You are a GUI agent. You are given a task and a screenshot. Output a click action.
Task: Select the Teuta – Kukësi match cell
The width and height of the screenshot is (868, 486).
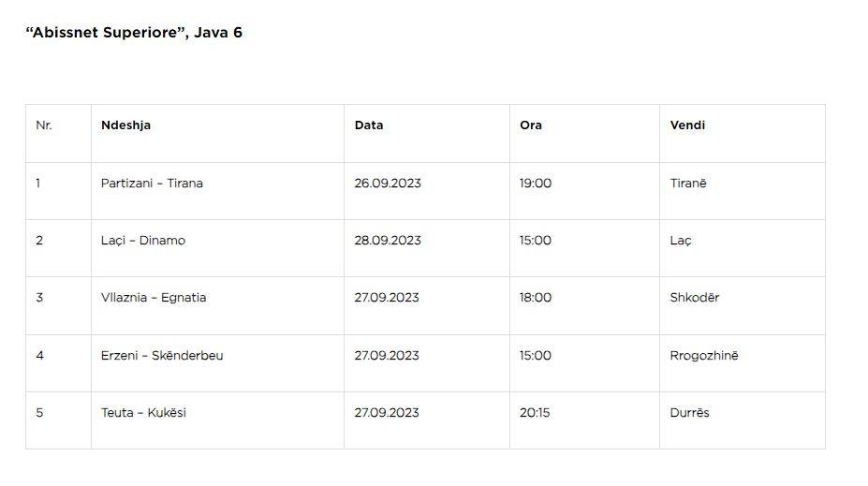click(217, 420)
